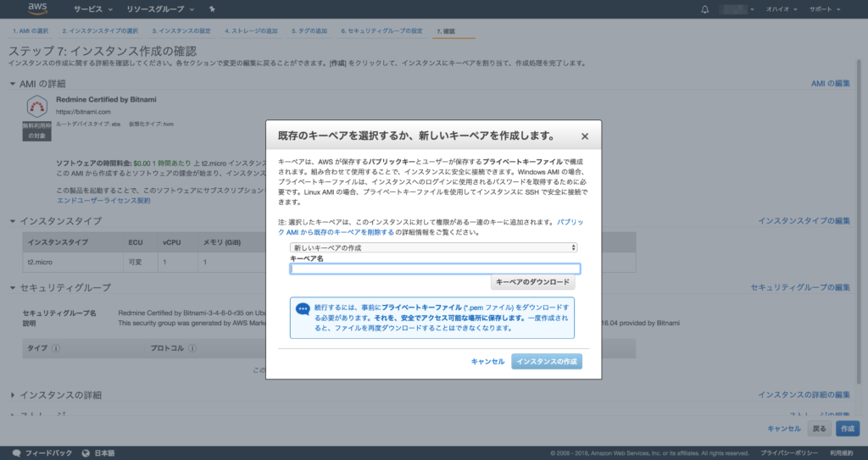
Task: Click the AWS logo in header
Action: (37, 9)
